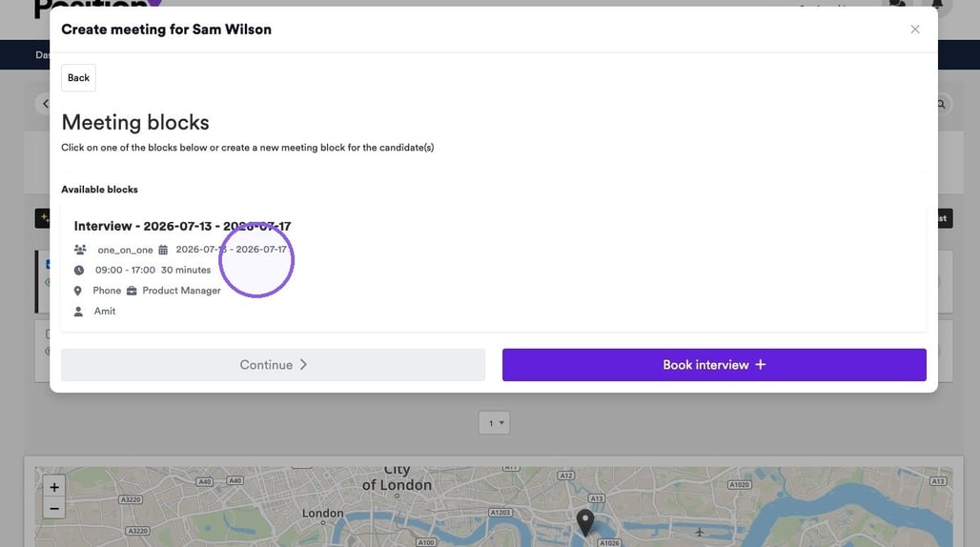Click the Continue button

274,365
